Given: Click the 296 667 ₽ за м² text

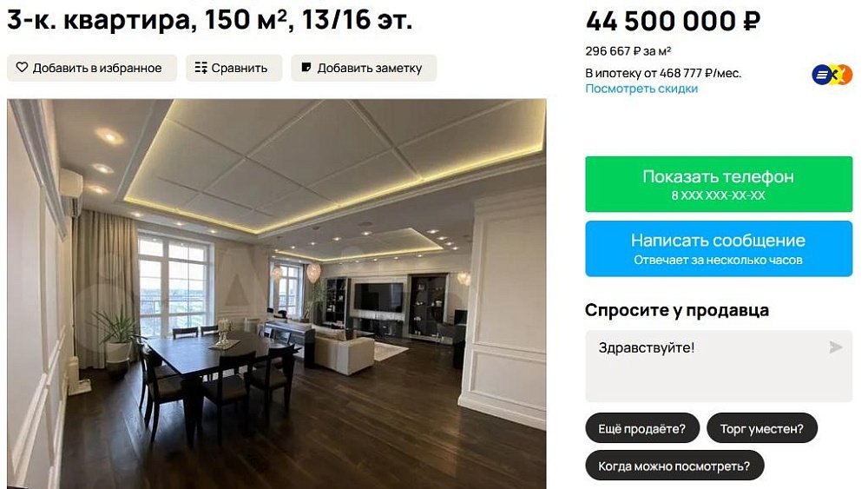Looking at the screenshot, I should pyautogui.click(x=628, y=51).
